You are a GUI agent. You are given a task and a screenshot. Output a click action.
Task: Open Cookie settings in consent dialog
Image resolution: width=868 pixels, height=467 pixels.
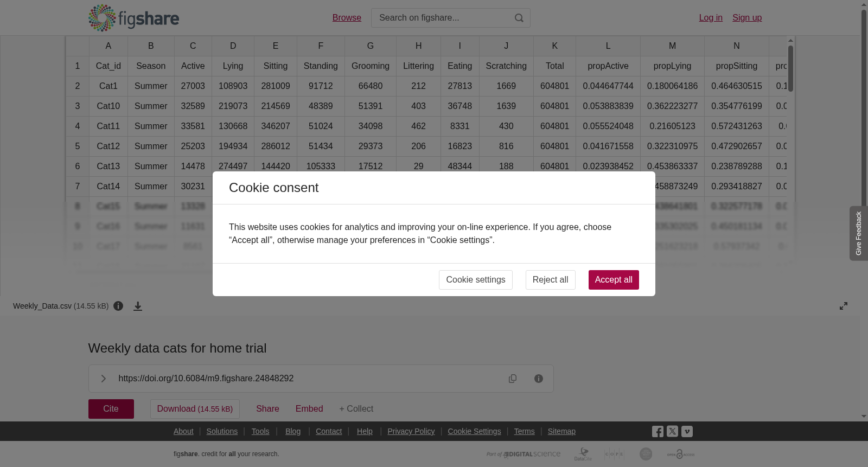(x=476, y=280)
